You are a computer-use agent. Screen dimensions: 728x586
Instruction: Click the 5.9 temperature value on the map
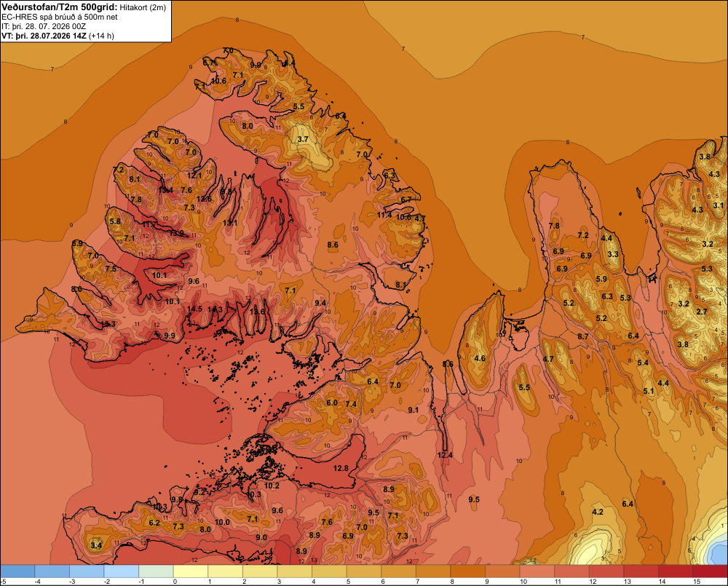pyautogui.click(x=601, y=279)
